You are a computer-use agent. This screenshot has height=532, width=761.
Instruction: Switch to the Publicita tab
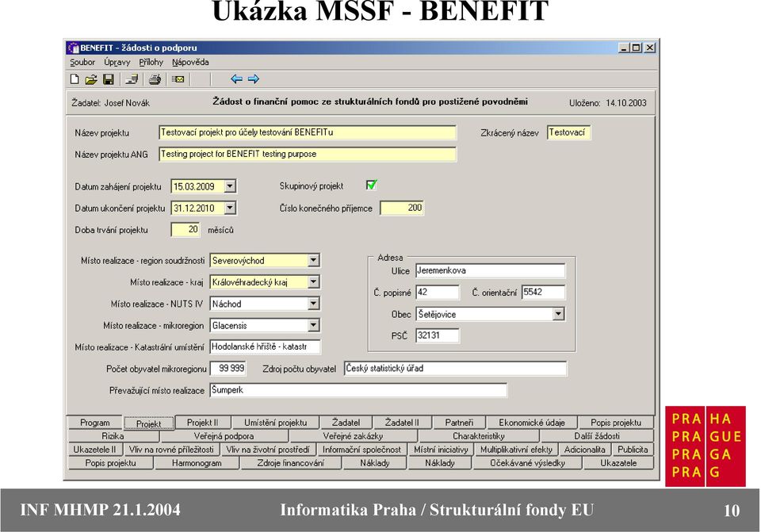(633, 450)
